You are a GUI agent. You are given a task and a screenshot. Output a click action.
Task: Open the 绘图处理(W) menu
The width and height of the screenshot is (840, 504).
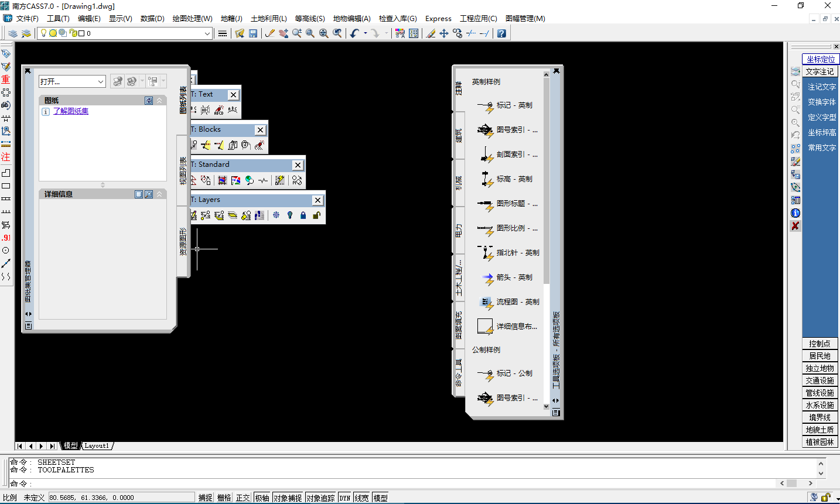(x=192, y=19)
